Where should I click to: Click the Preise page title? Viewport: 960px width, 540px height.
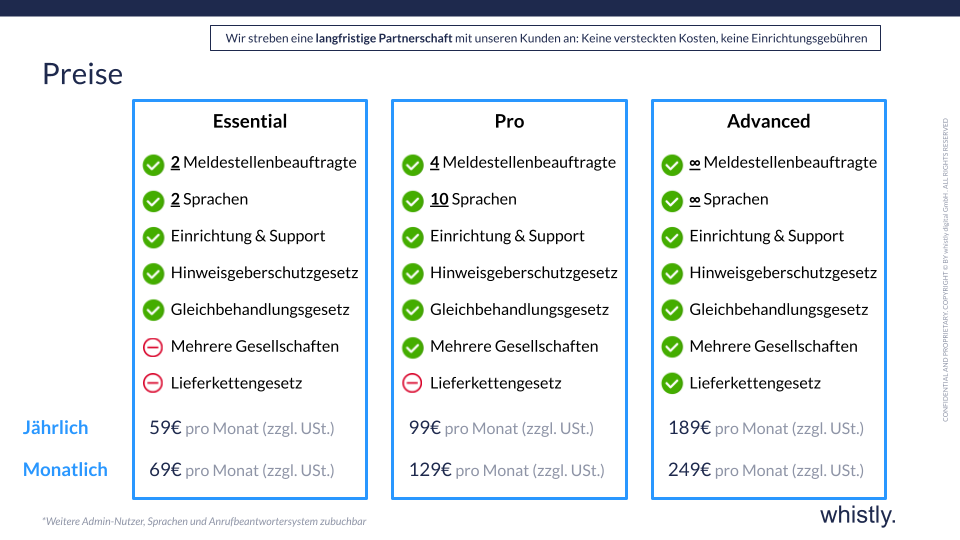coord(82,74)
